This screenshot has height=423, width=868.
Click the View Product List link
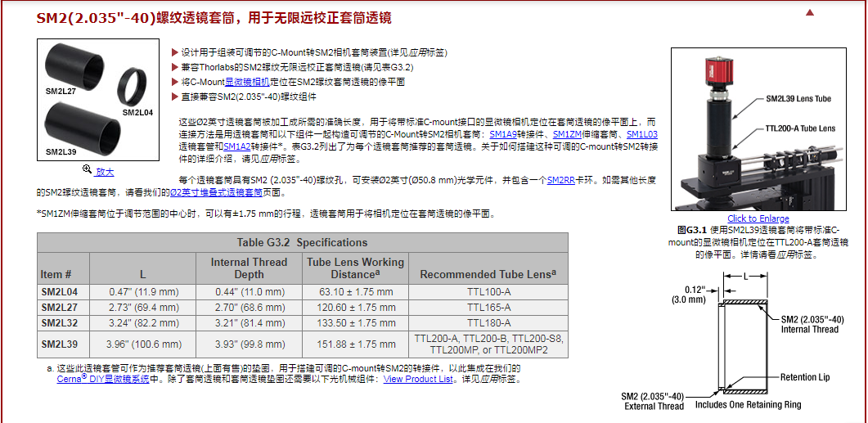[418, 379]
